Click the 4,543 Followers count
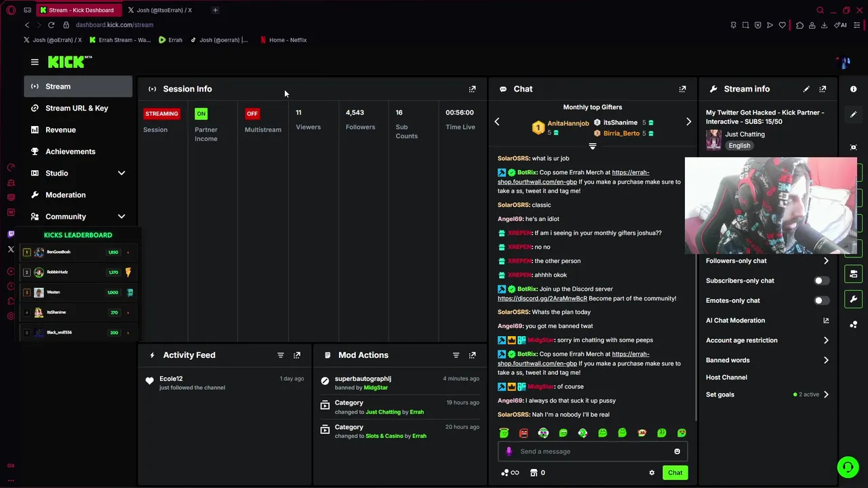 355,113
